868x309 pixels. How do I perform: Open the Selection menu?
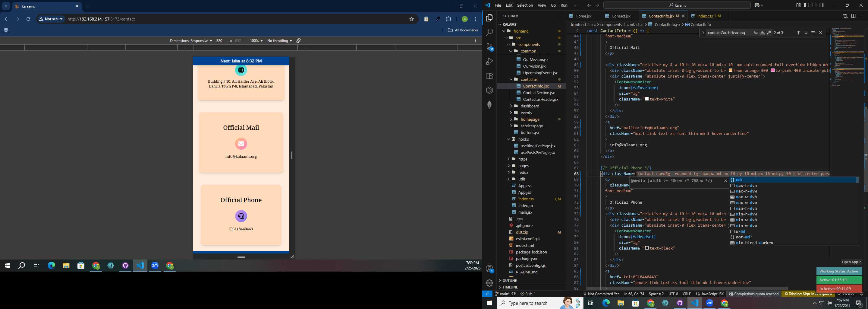(525, 5)
